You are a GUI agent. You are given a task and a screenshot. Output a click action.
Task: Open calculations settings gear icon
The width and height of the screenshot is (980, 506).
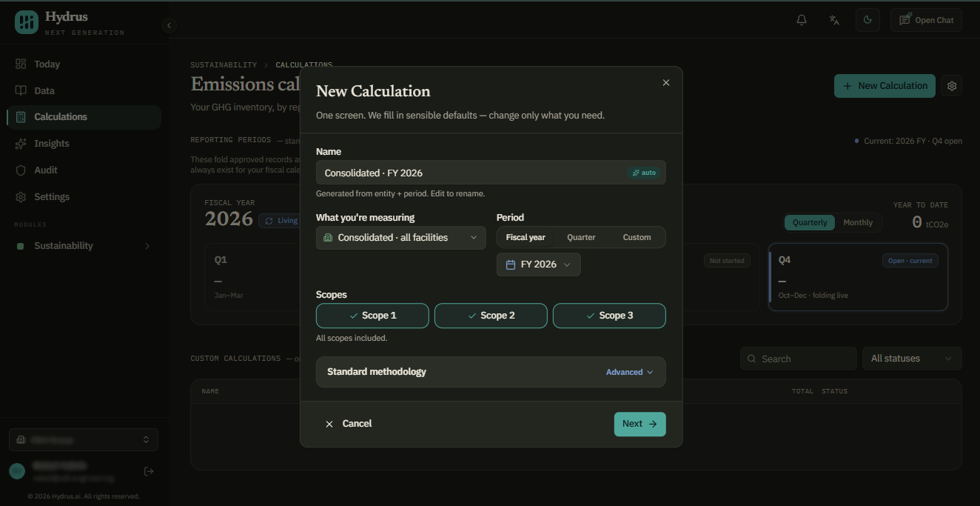point(952,86)
